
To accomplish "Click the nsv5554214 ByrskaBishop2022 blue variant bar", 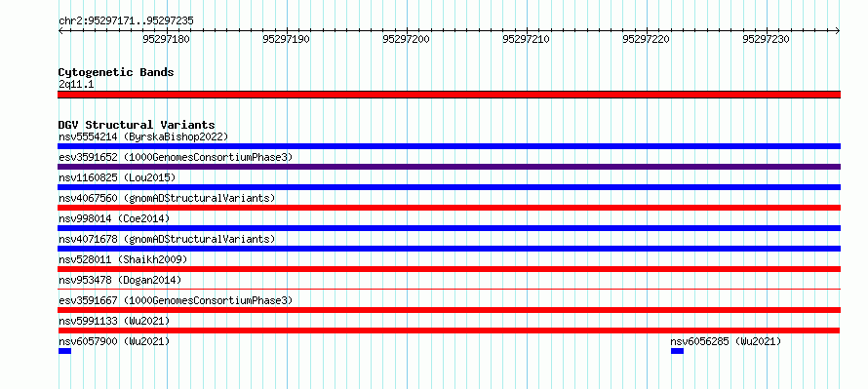I will coord(449,146).
